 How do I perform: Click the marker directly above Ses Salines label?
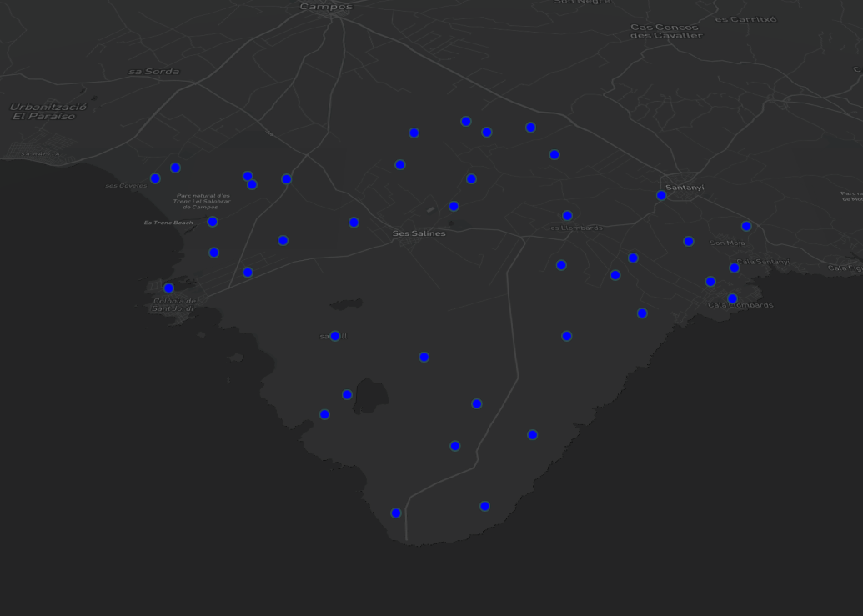(x=454, y=205)
